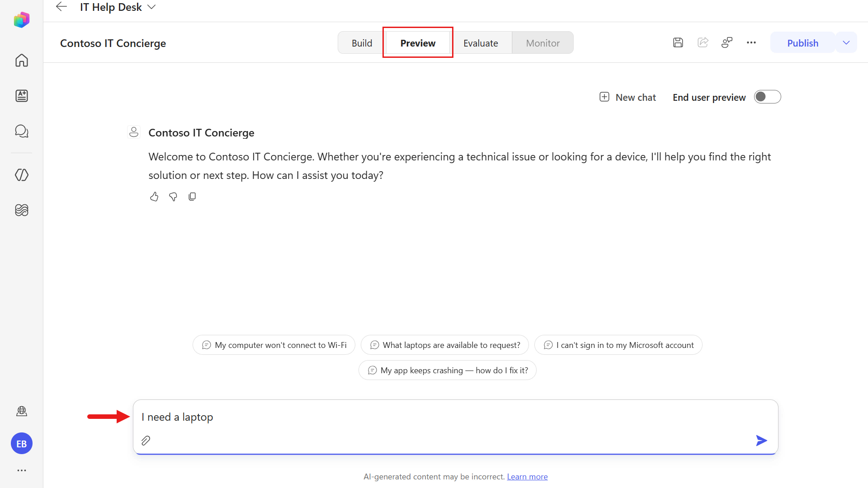Viewport: 868px width, 488px height.
Task: Open the Learn more link
Action: point(527,477)
